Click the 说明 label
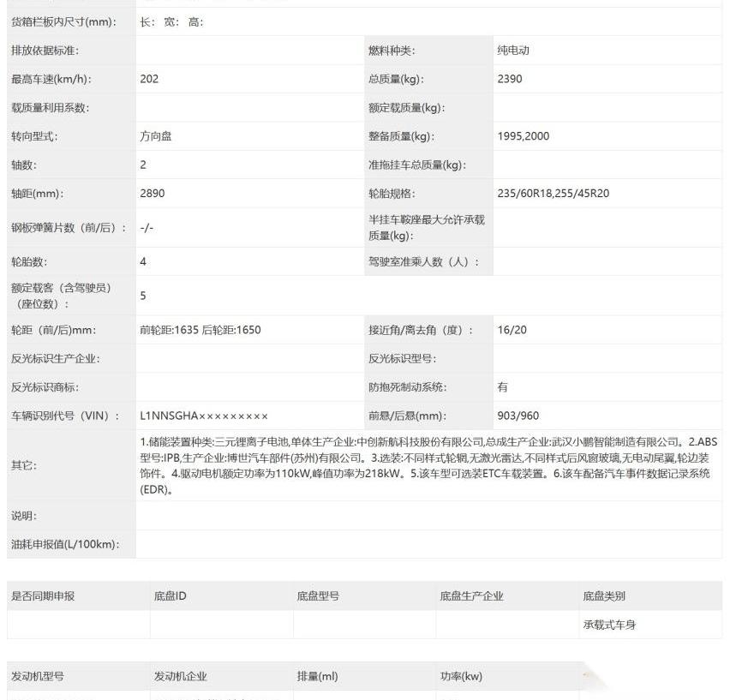The image size is (730, 700). 24,516
